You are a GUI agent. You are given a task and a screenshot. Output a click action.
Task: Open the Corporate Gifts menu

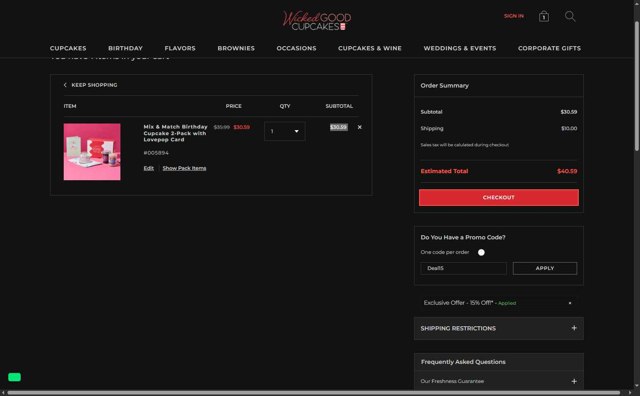[549, 48]
